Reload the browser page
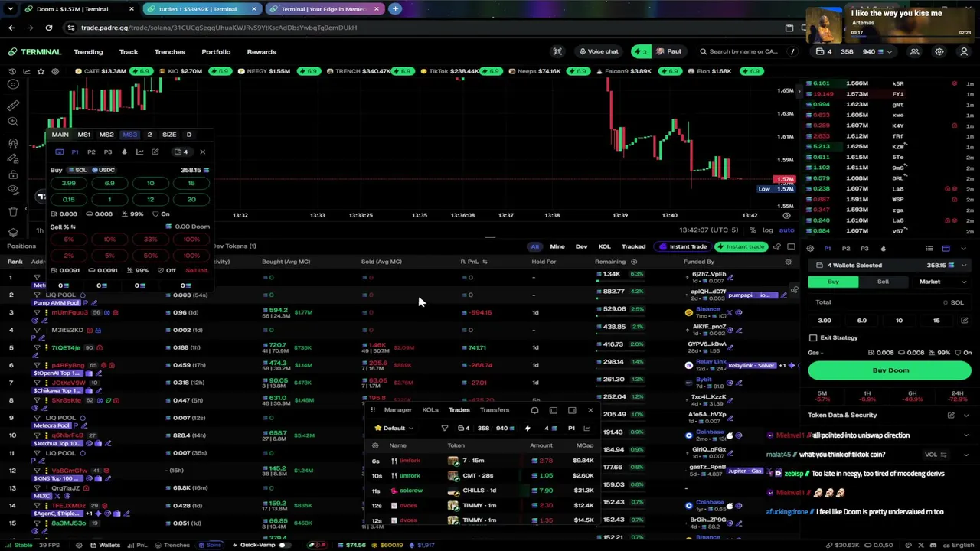Screen dimensions: 980x551 [48, 28]
